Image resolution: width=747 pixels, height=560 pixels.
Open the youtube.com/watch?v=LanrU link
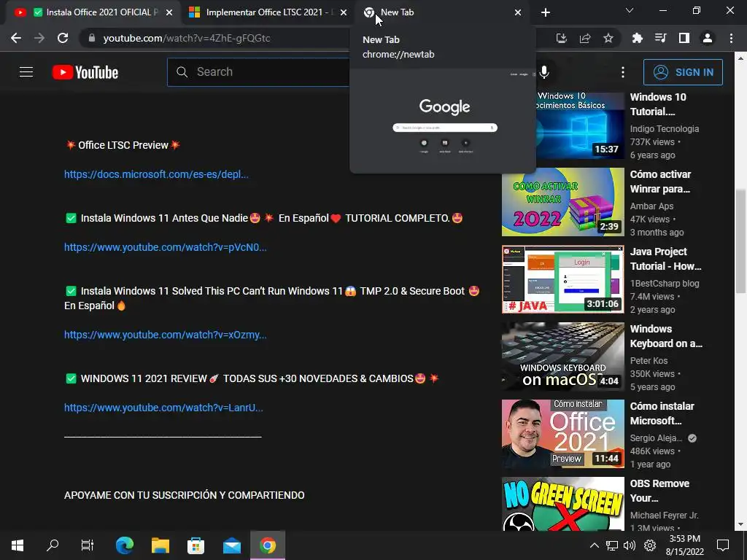[x=163, y=408]
